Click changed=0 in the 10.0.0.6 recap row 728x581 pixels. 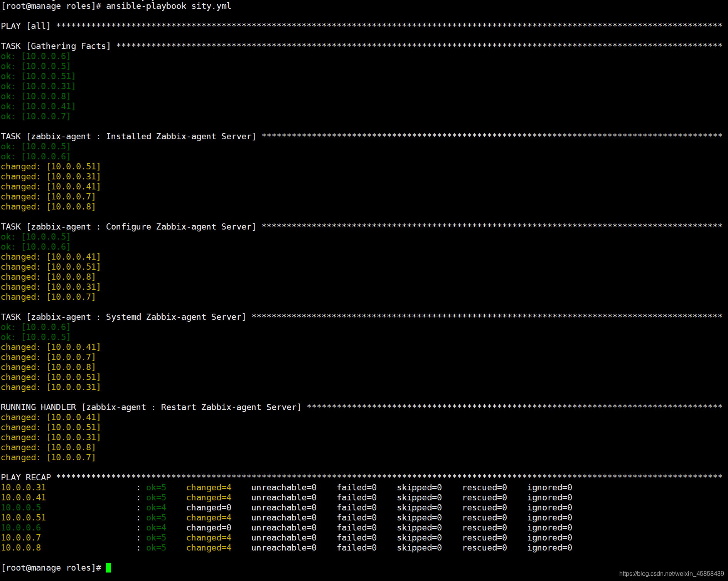click(x=209, y=528)
